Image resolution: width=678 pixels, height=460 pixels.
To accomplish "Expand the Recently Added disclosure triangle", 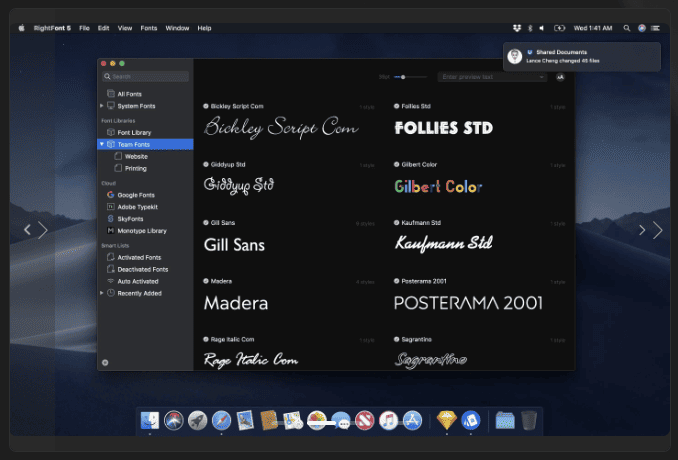I will [102, 293].
